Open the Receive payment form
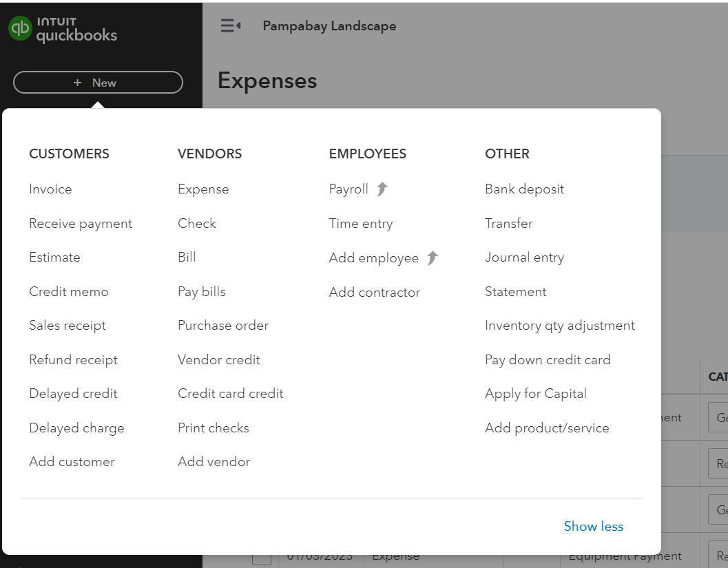728x568 pixels. pyautogui.click(x=80, y=223)
